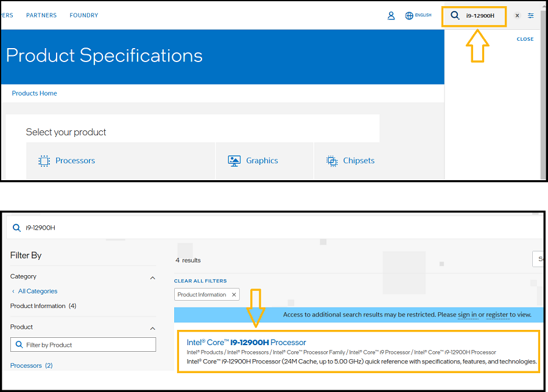Select All Categories link
Viewport: 548px width, 392px height.
(x=38, y=291)
